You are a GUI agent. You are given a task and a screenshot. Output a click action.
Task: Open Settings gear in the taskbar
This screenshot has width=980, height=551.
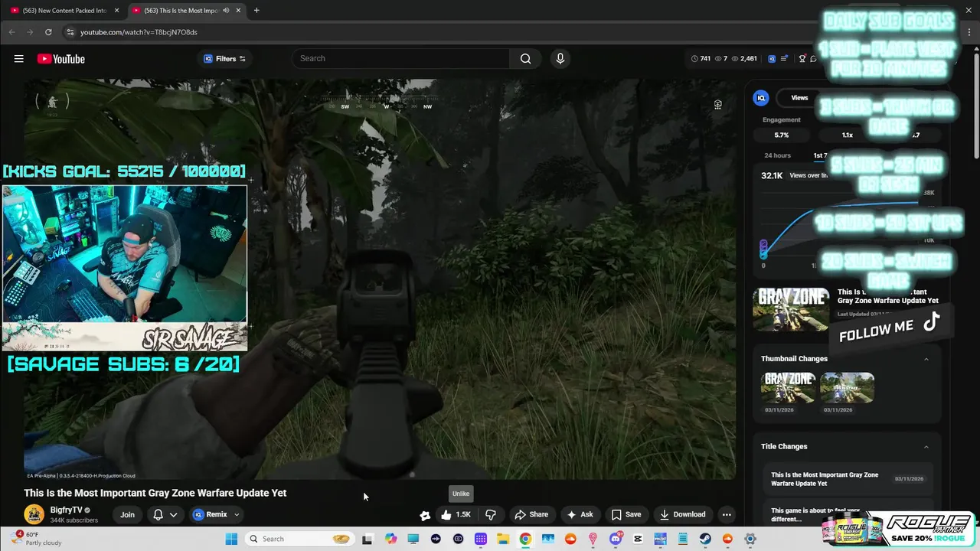click(750, 539)
